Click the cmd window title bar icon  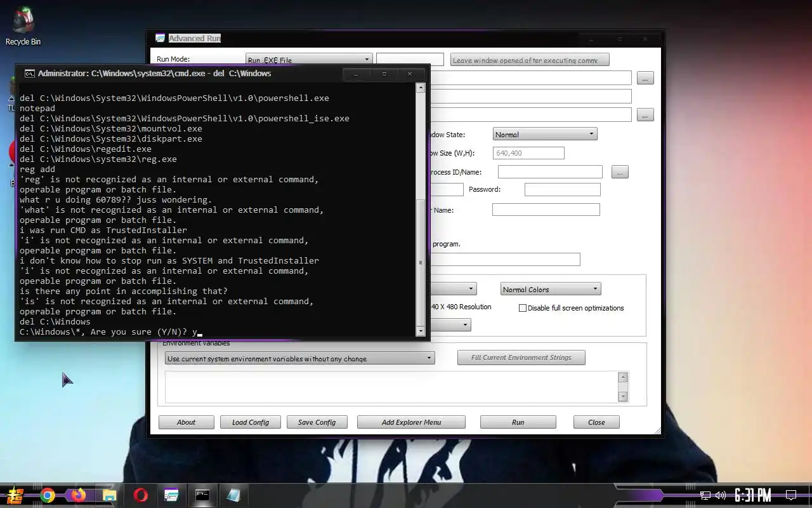(x=29, y=74)
